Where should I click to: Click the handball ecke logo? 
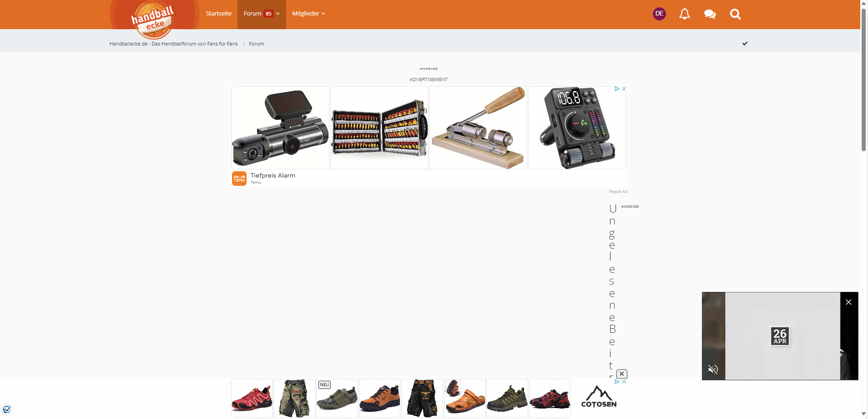[x=153, y=20]
